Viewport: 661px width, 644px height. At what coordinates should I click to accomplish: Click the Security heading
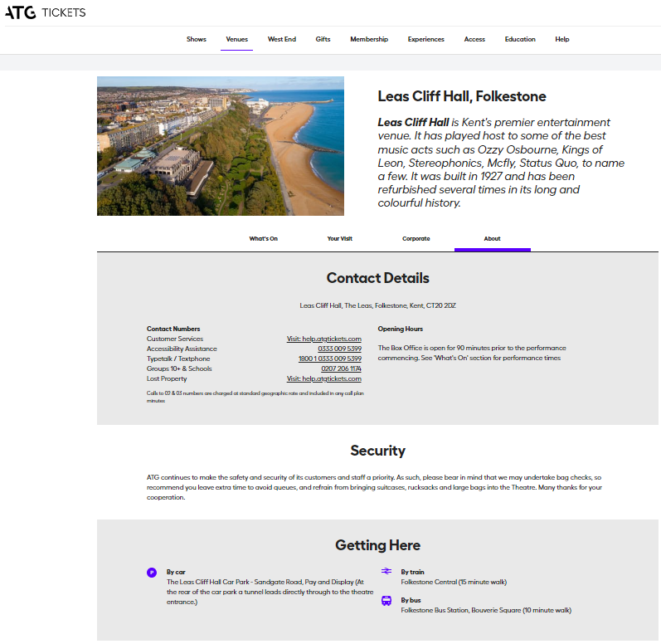tap(377, 451)
